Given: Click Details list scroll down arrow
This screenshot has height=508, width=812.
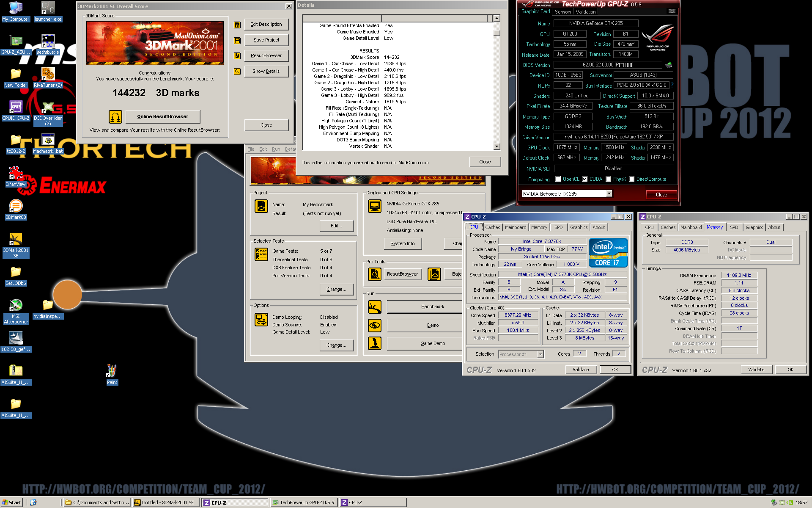Looking at the screenshot, I should pyautogui.click(x=497, y=146).
